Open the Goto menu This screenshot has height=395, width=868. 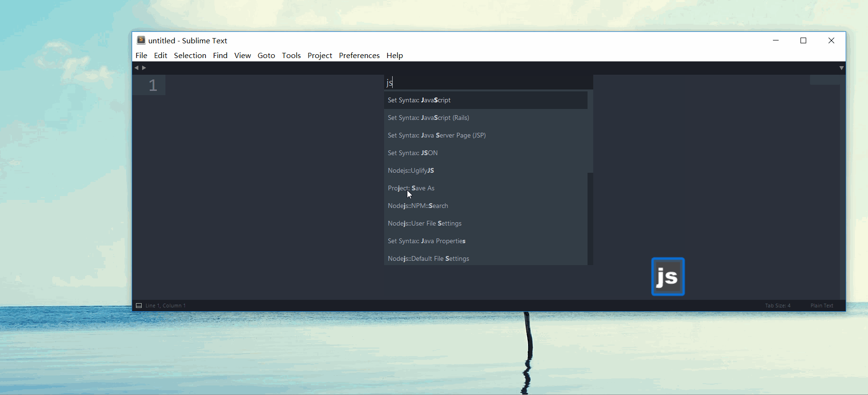point(266,55)
